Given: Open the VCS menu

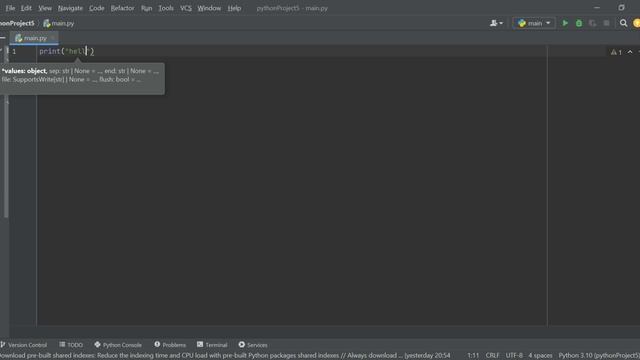Looking at the screenshot, I should 186,8.
